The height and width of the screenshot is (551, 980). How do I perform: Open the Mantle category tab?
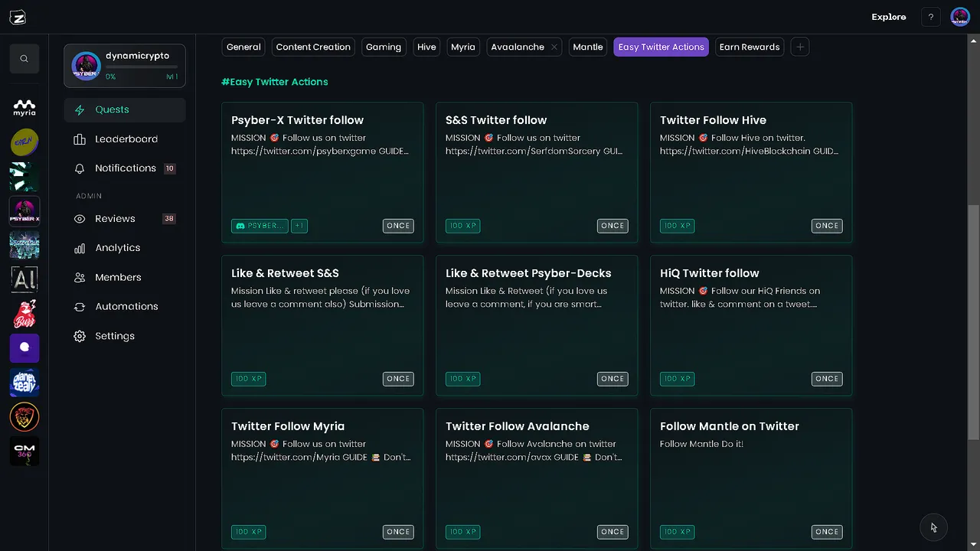click(x=588, y=47)
